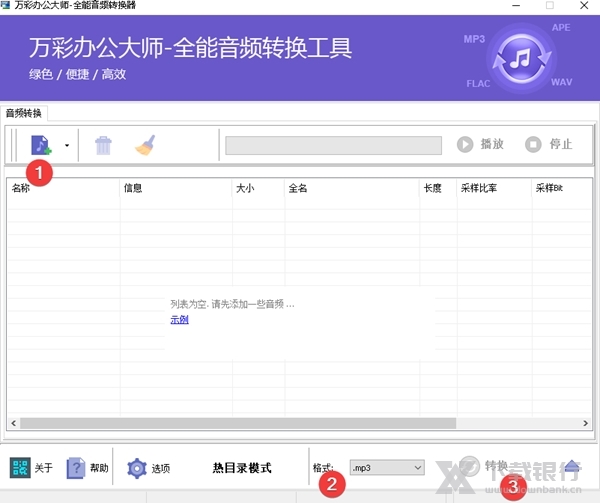600x503 pixels.
Task: Click the playback progress bar
Action: click(x=333, y=145)
